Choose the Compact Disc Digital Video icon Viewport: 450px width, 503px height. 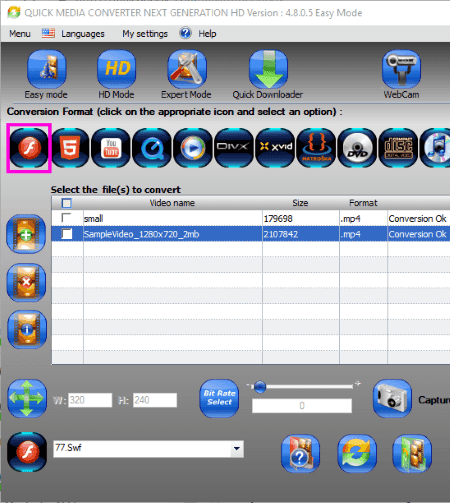[x=398, y=148]
